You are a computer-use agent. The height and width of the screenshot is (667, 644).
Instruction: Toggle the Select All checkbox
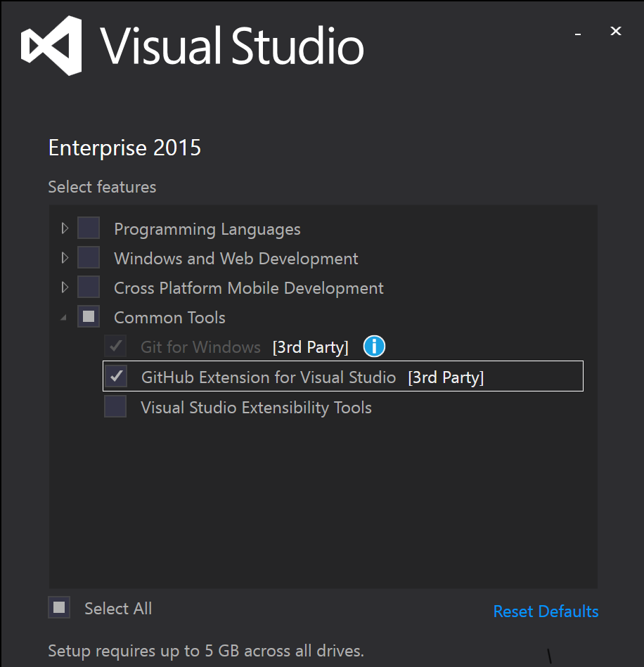click(59, 607)
